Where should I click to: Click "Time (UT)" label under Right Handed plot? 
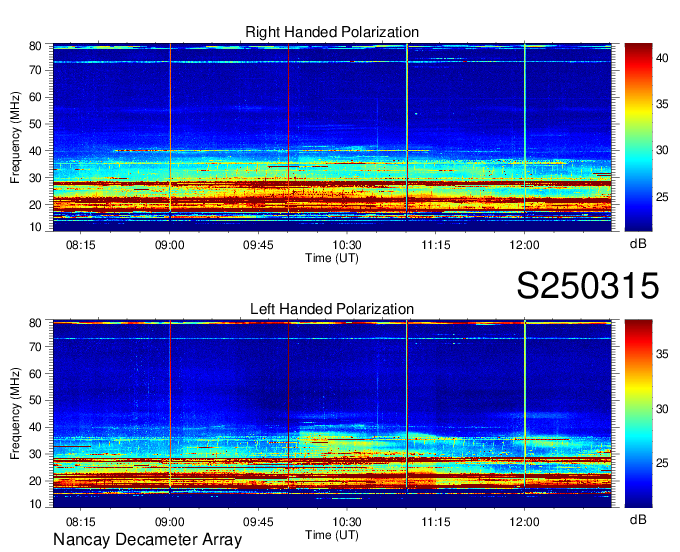pos(332,258)
